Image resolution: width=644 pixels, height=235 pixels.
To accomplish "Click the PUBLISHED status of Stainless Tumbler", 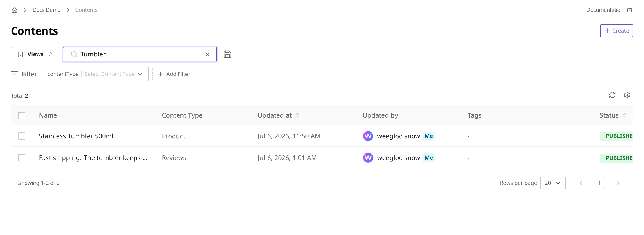I will tap(616, 136).
